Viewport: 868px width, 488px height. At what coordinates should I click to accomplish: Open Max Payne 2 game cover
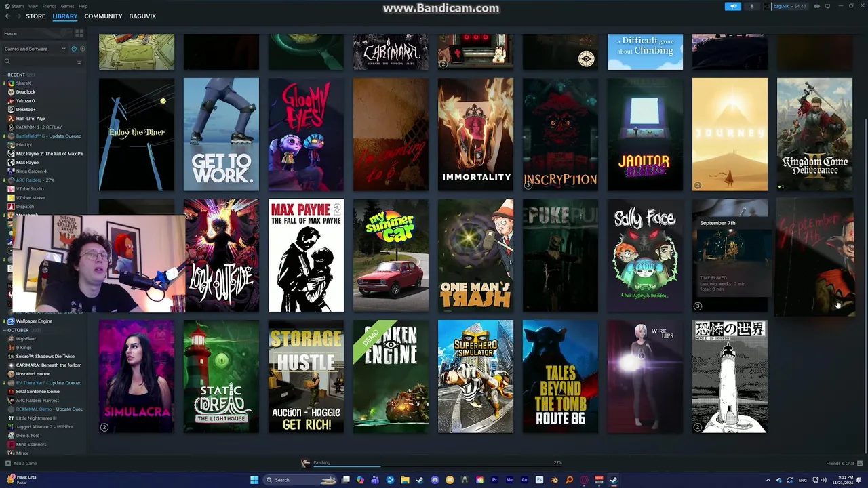point(306,256)
